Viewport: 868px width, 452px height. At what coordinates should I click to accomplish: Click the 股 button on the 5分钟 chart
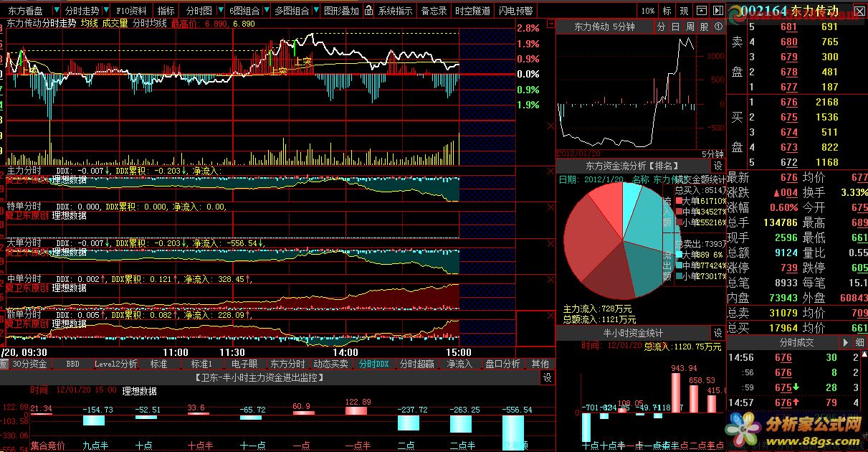[x=704, y=27]
